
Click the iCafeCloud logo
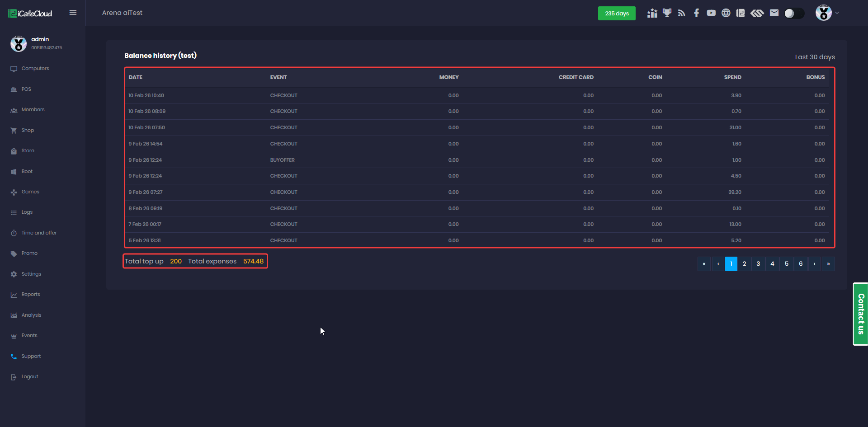pyautogui.click(x=30, y=14)
